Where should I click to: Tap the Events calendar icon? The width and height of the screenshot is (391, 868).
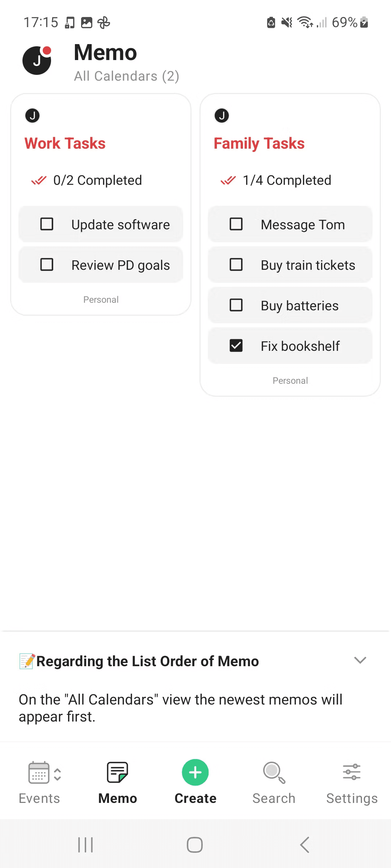click(38, 772)
